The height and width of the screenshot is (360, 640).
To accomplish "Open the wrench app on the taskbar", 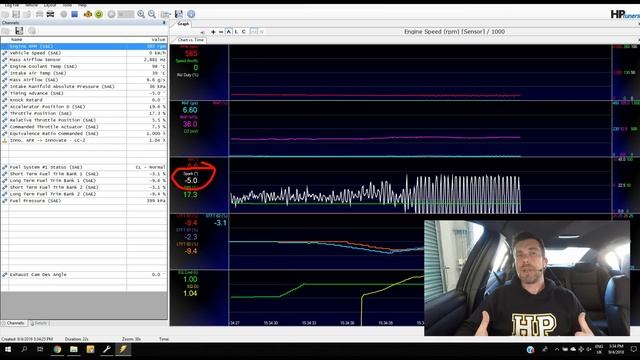I will [x=107, y=349].
